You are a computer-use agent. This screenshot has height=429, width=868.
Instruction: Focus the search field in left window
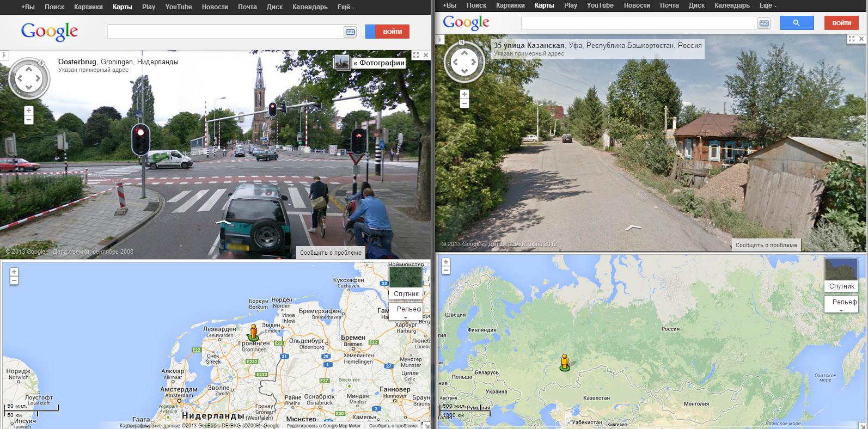click(226, 32)
